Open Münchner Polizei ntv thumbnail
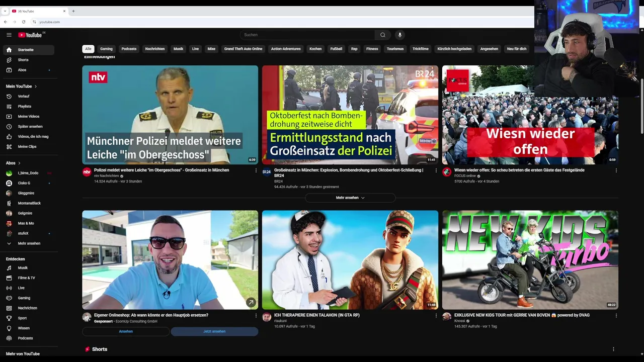 pos(170,115)
